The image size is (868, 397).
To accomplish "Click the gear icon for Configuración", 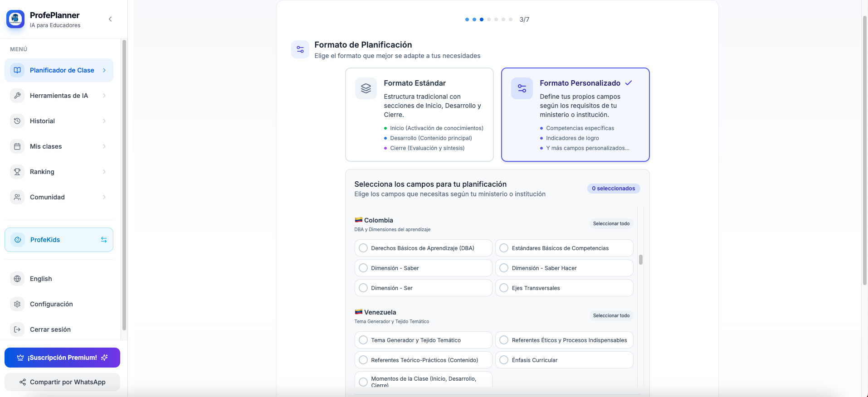I will tap(17, 304).
